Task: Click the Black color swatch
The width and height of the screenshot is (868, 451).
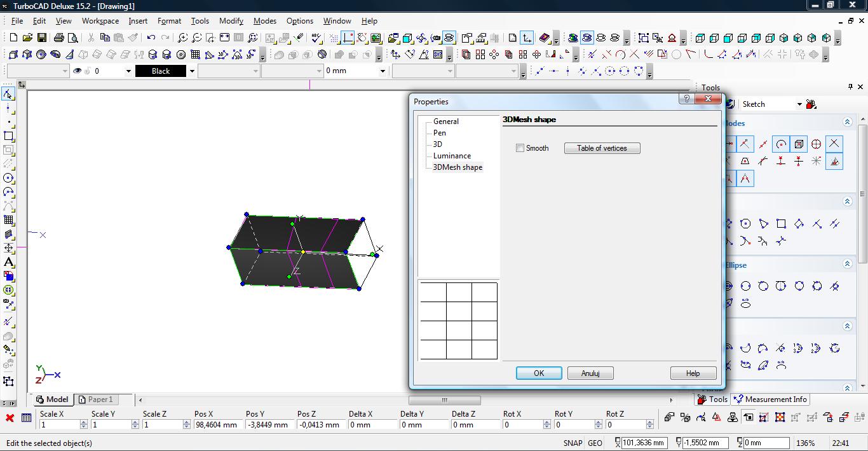Action: point(161,71)
